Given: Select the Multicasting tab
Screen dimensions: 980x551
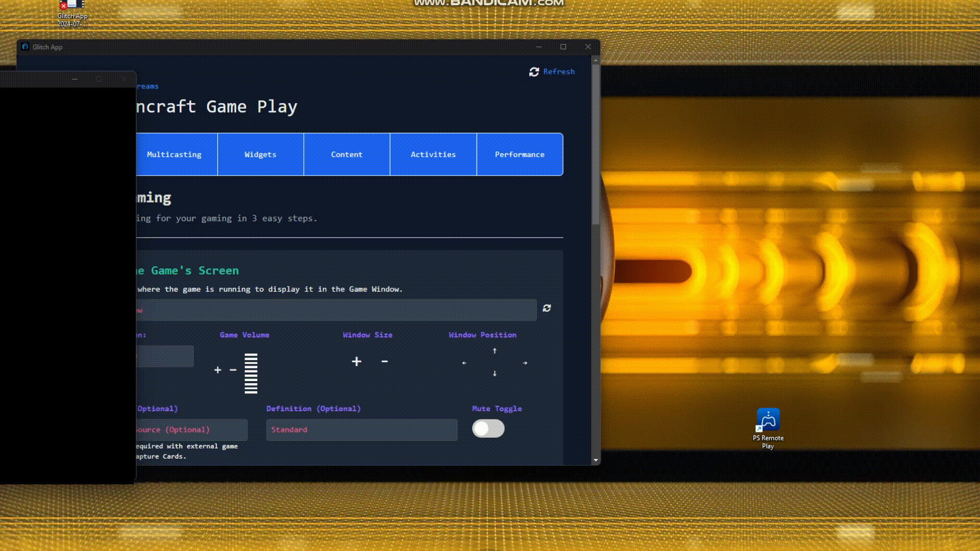Looking at the screenshot, I should [x=175, y=154].
